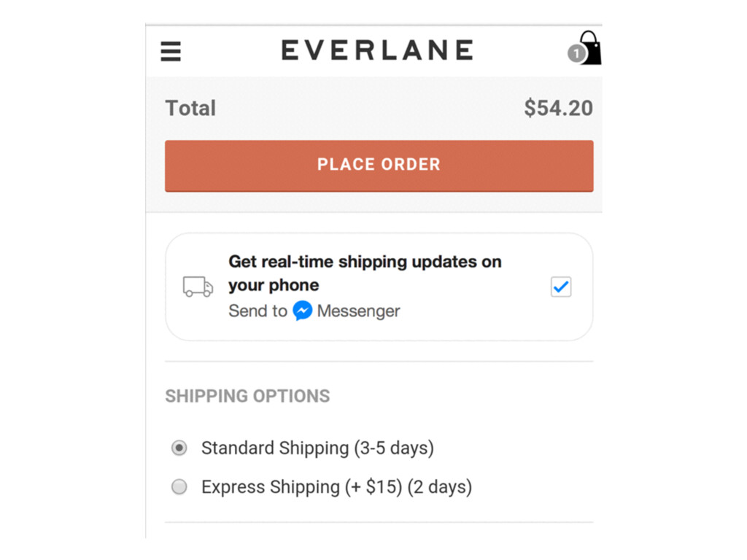The image size is (747, 560).
Task: Click the Messenger logo icon
Action: coord(303,311)
